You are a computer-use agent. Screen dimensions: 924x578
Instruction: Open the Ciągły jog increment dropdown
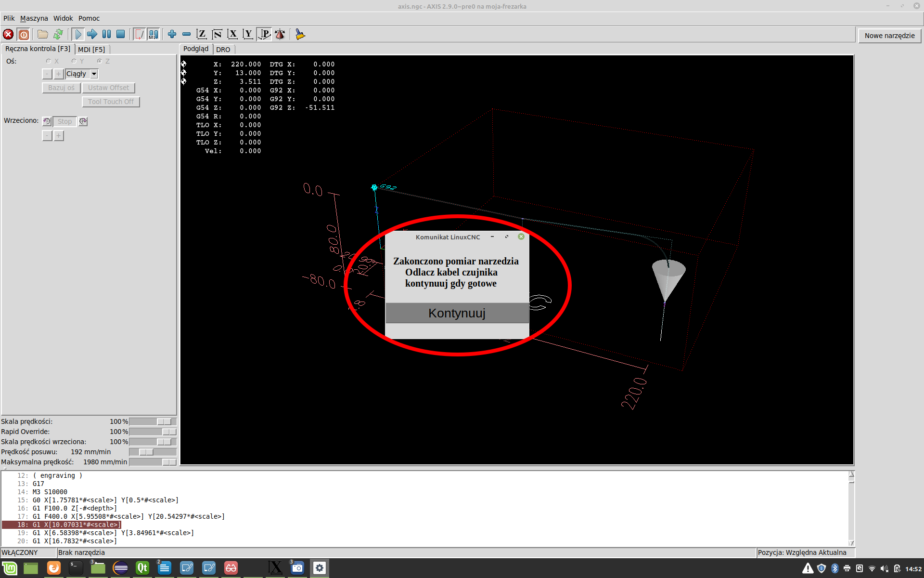pyautogui.click(x=94, y=74)
